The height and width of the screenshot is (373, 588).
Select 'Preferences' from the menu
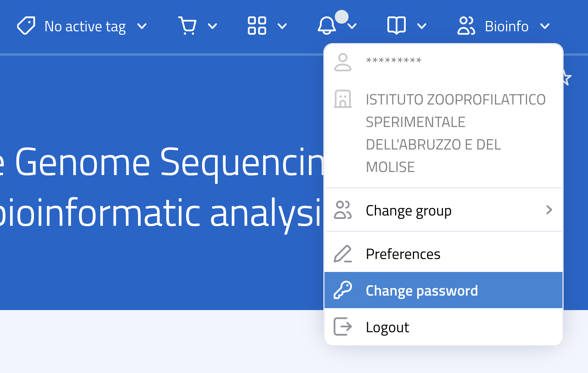pyautogui.click(x=403, y=254)
